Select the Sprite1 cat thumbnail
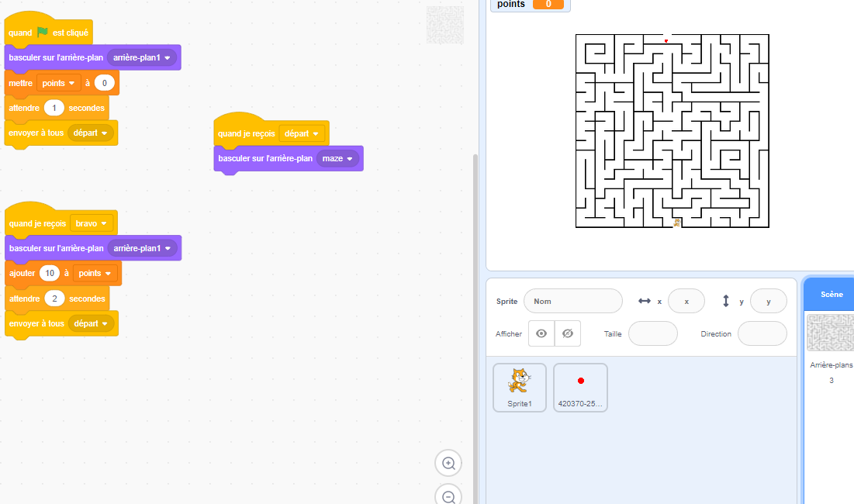This screenshot has height=504, width=854. point(520,388)
